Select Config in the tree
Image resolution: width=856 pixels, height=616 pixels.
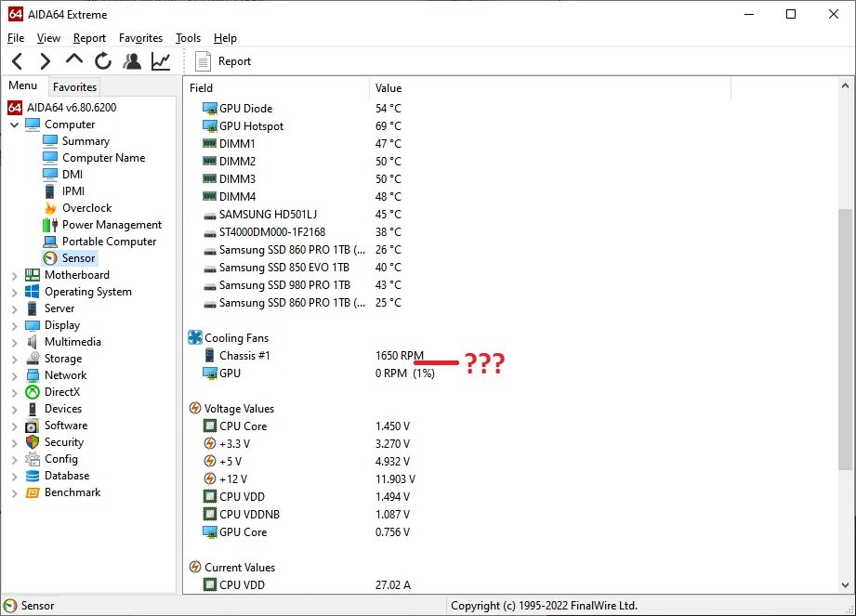(61, 459)
